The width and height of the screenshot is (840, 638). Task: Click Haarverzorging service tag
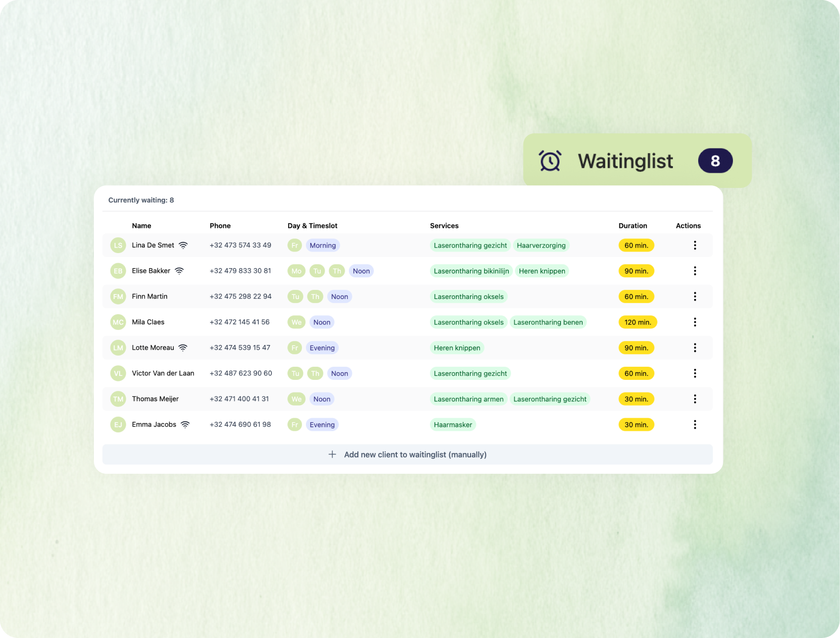click(x=541, y=246)
